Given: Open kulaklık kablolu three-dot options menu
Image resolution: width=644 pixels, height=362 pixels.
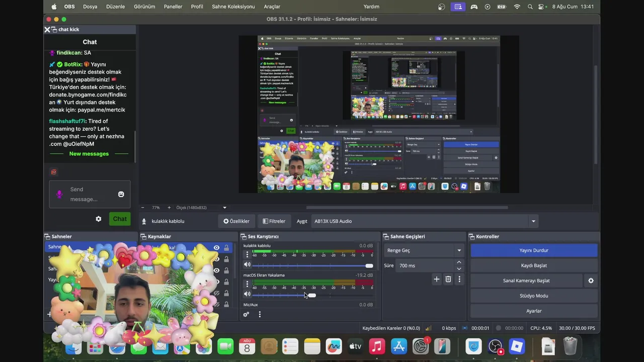Looking at the screenshot, I should click(247, 255).
